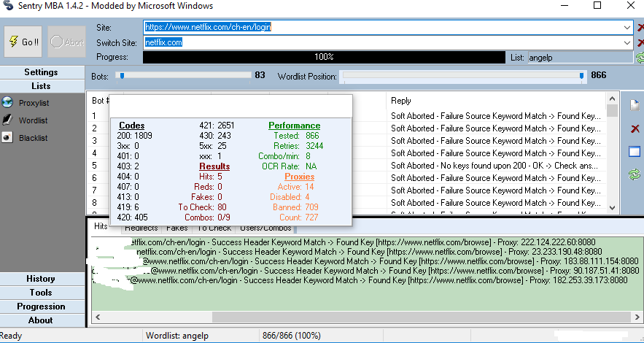The image size is (644, 343).
Task: Switch to the Redirects tab
Action: [140, 228]
